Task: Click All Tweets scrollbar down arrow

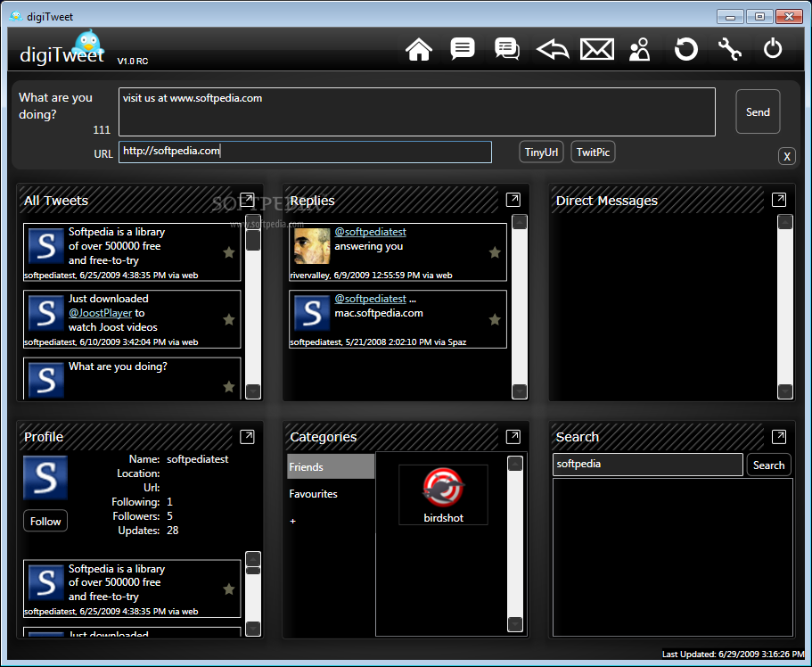Action: tap(253, 391)
